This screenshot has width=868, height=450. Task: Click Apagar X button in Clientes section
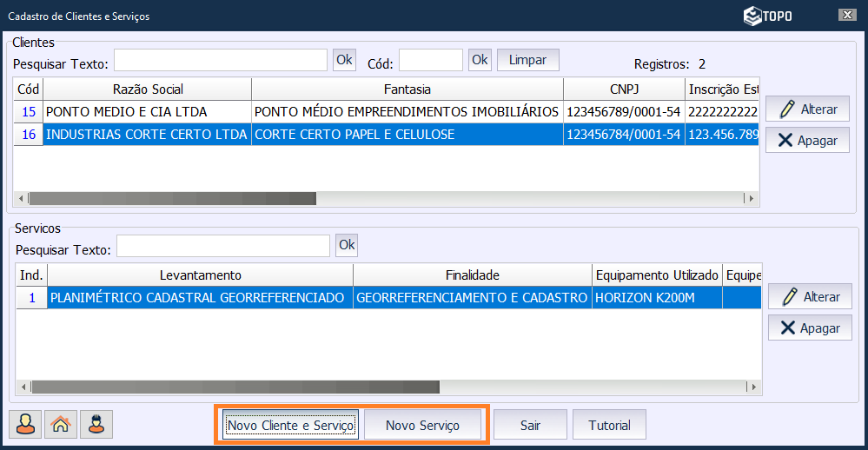pos(807,140)
